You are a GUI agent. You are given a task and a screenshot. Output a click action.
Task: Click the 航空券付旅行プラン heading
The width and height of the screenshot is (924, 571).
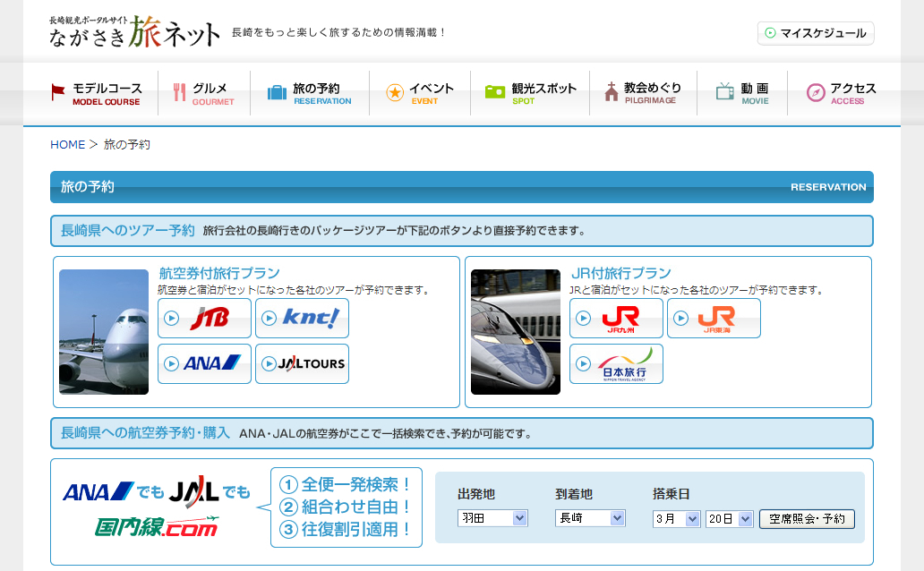coord(219,274)
